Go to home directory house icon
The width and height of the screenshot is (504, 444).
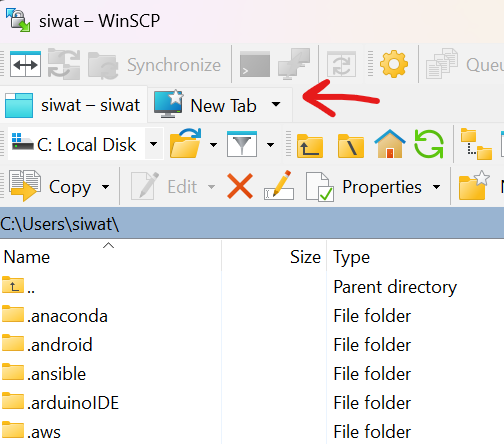pyautogui.click(x=390, y=144)
